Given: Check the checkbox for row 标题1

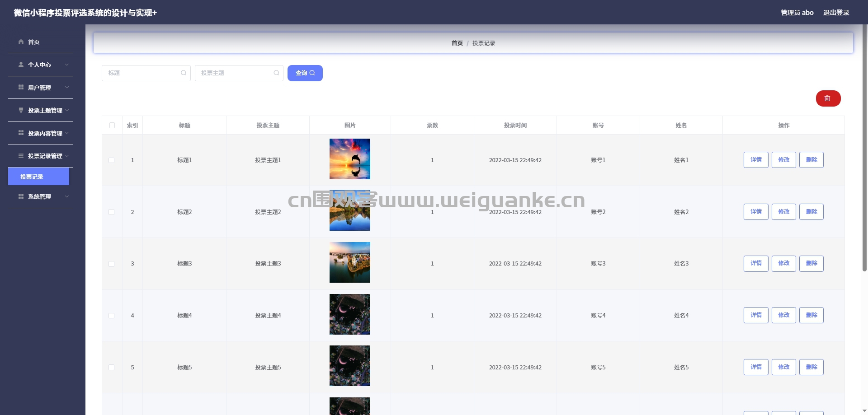Looking at the screenshot, I should coord(112,160).
